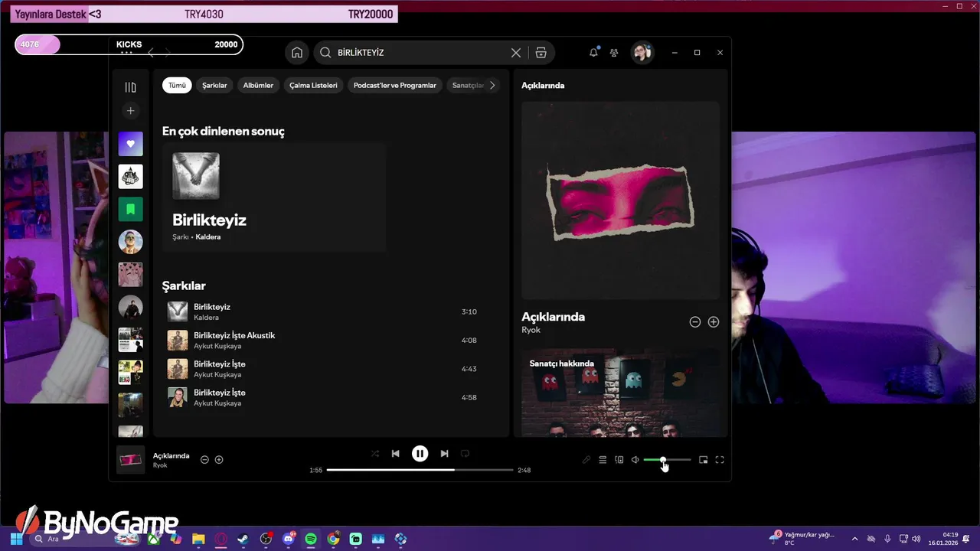This screenshot has width=980, height=551.
Task: Open Açıklarında album art in right panel
Action: point(620,201)
